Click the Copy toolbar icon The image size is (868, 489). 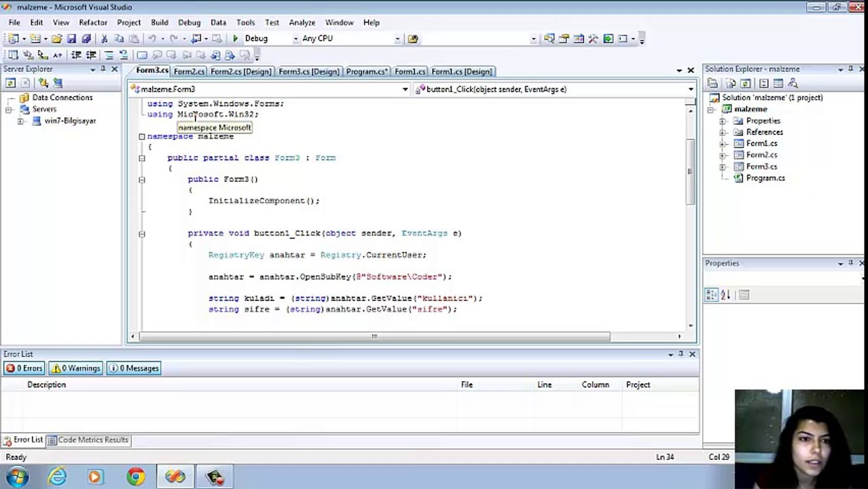(119, 39)
